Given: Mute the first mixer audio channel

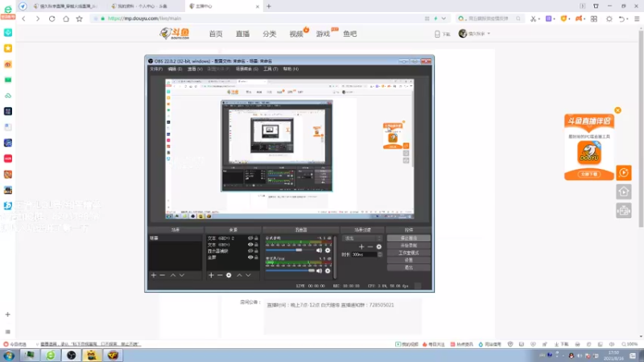Looking at the screenshot, I should (x=319, y=250).
